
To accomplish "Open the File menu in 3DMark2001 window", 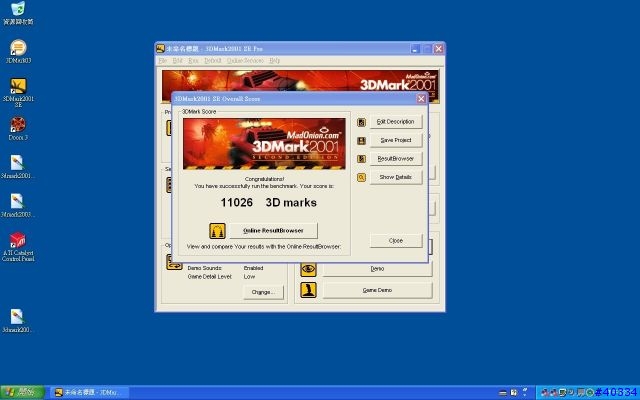I will pos(163,60).
